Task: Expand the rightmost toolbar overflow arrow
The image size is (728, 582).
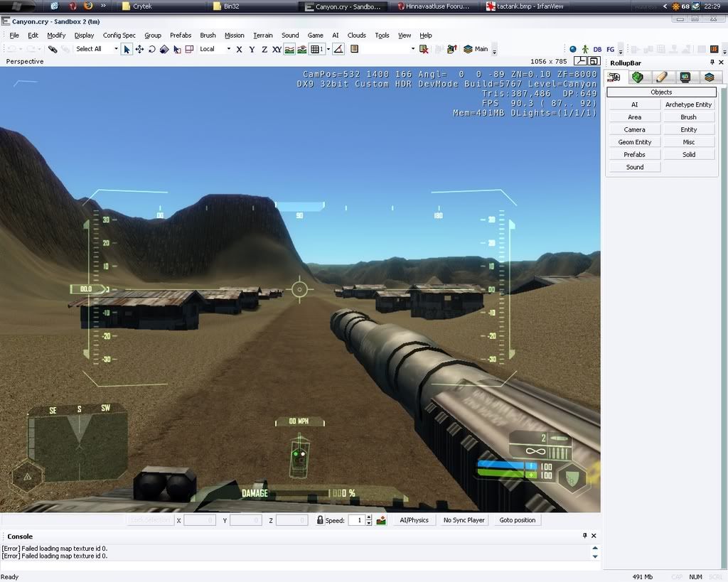Action: pyautogui.click(x=724, y=50)
